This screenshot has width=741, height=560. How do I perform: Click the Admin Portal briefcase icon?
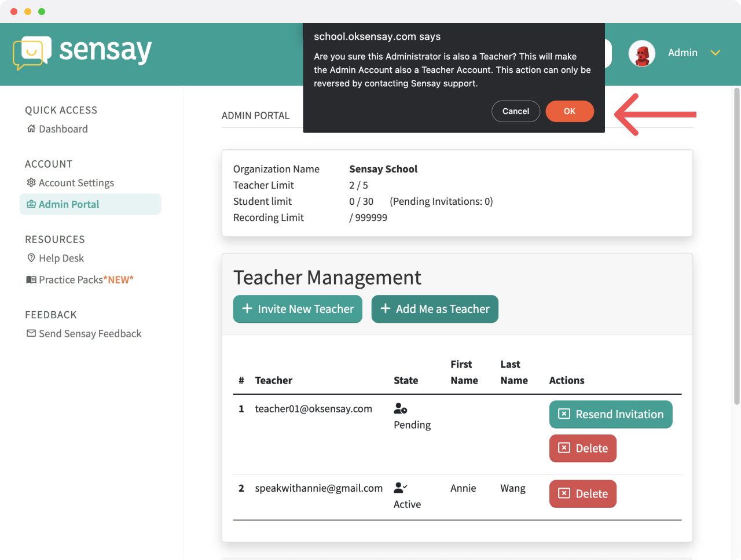pos(31,204)
